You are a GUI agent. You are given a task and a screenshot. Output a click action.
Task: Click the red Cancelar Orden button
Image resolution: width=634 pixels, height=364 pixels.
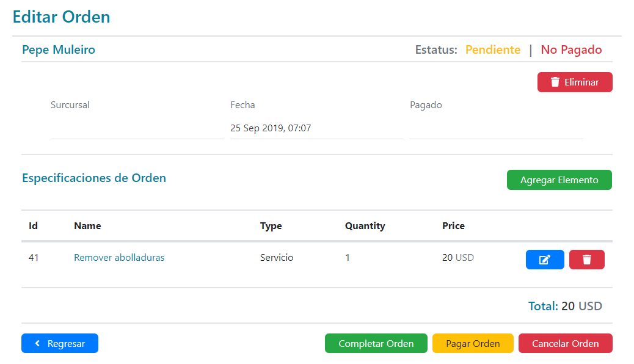click(565, 343)
